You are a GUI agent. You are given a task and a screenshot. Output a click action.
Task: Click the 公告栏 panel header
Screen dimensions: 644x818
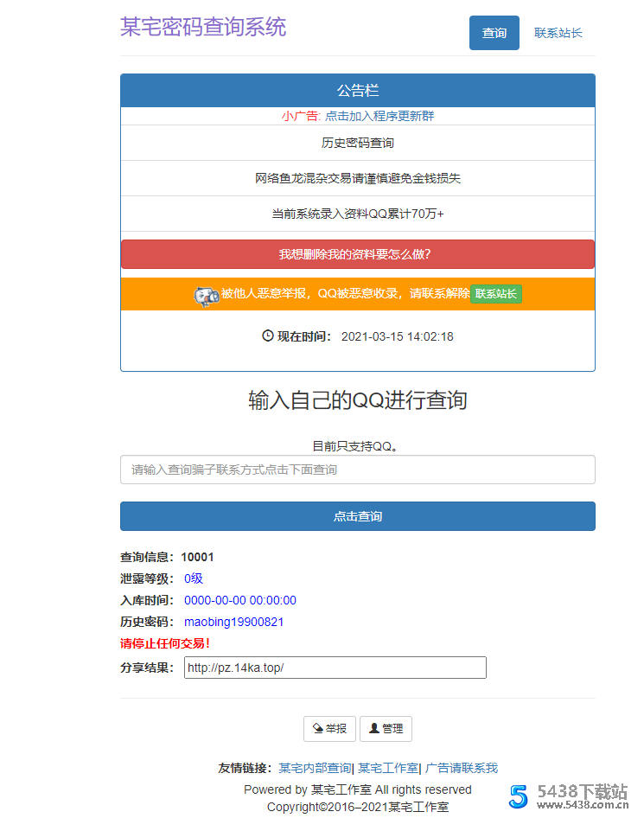pyautogui.click(x=357, y=91)
